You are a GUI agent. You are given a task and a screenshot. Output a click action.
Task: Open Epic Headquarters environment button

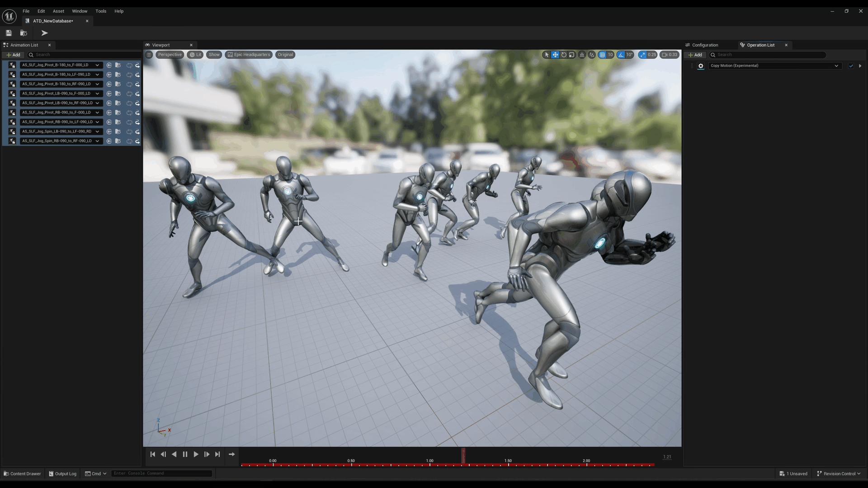249,55
